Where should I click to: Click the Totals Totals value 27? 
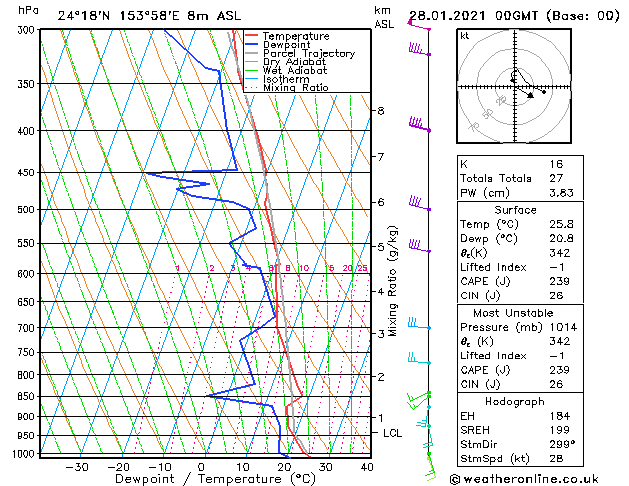pyautogui.click(x=556, y=178)
